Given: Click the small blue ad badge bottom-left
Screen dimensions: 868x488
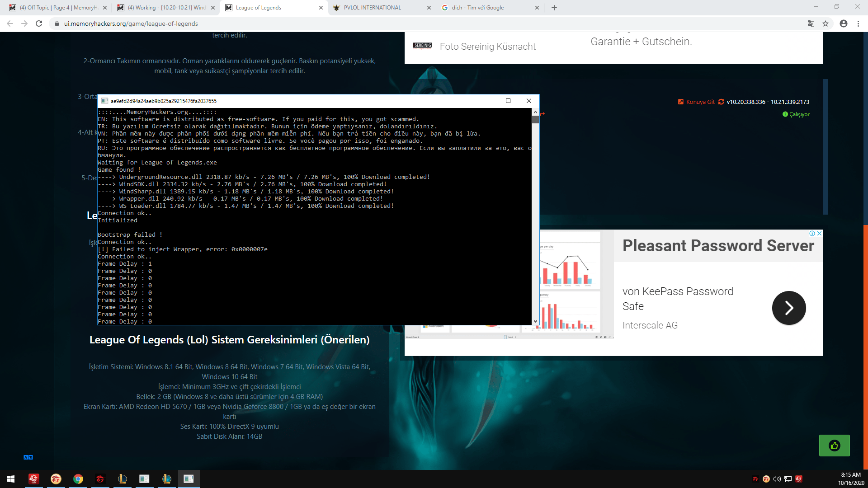Looking at the screenshot, I should pos(28,457).
